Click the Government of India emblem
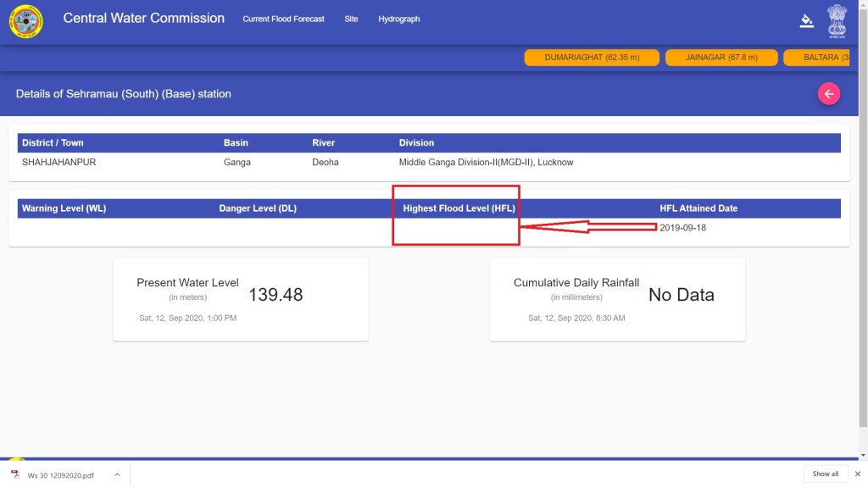This screenshot has height=488, width=868. coord(837,20)
